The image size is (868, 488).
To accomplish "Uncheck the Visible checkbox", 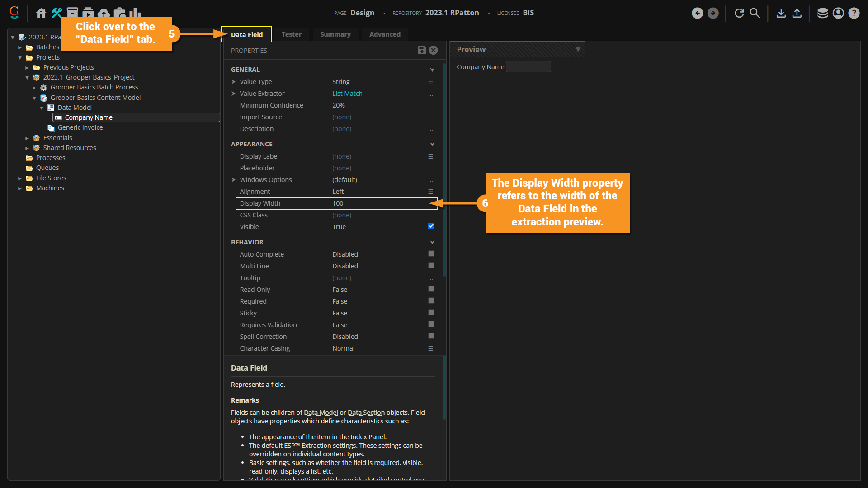I will pyautogui.click(x=431, y=226).
